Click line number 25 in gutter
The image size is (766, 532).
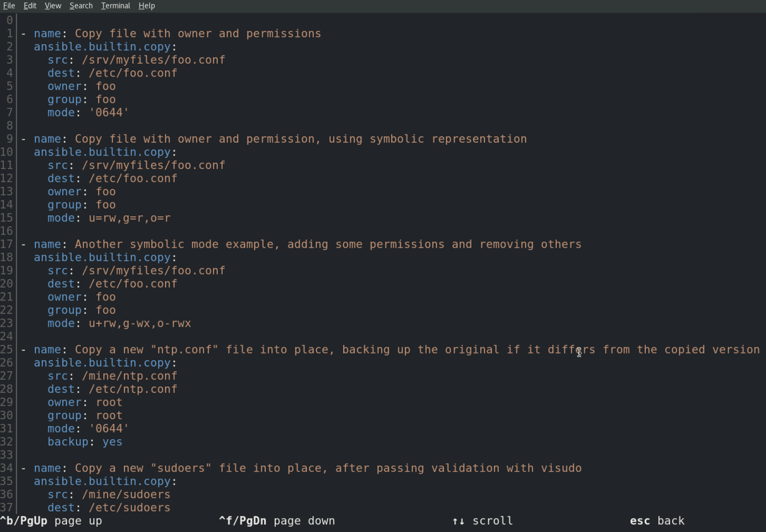click(7, 349)
